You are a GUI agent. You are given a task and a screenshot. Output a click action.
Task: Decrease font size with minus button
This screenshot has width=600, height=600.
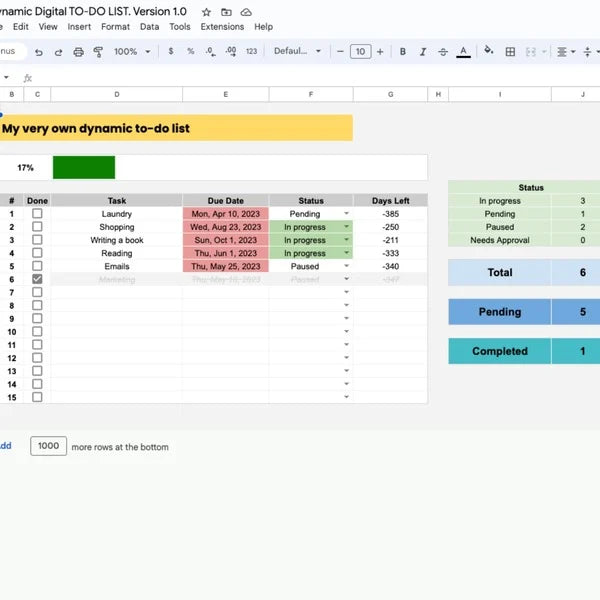(340, 51)
